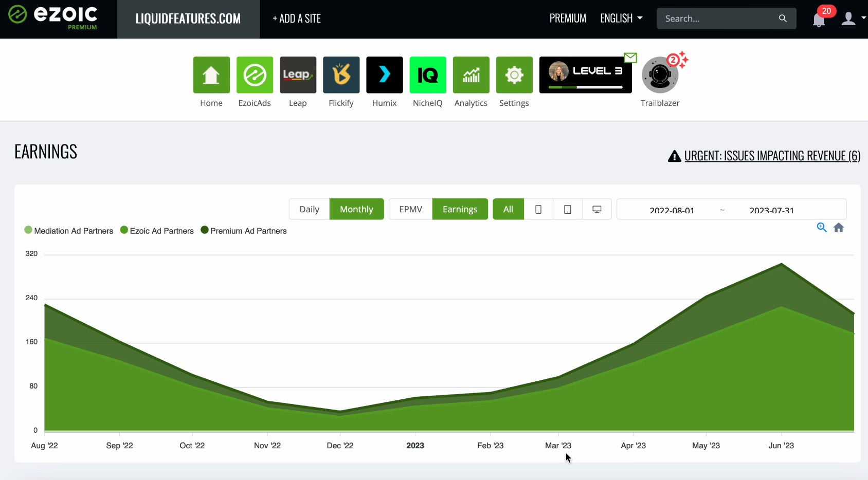Show Earnings metric
Viewport: 868px width, 480px height.
pos(460,209)
